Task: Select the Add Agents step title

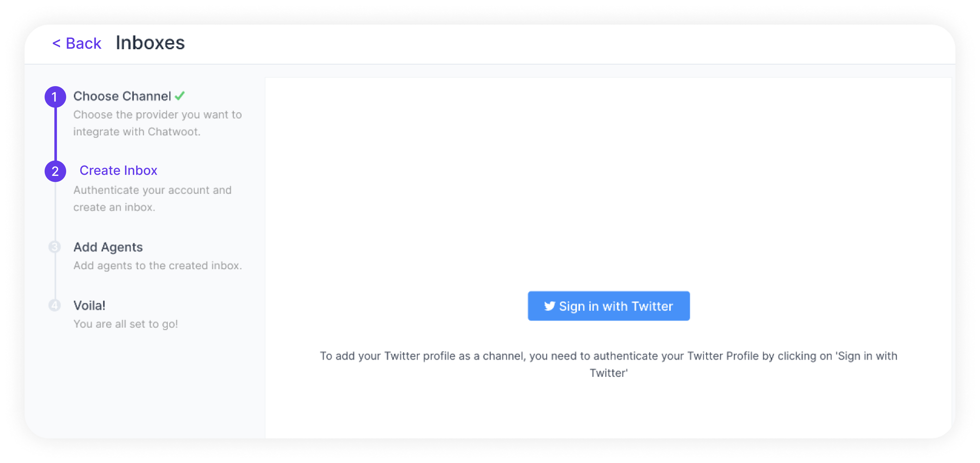Action: (108, 247)
